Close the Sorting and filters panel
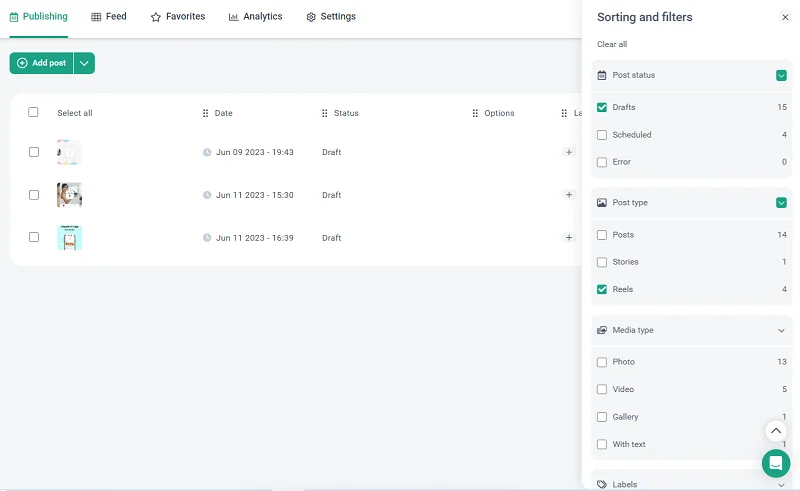Viewport: 800px width, 491px height. [x=785, y=18]
